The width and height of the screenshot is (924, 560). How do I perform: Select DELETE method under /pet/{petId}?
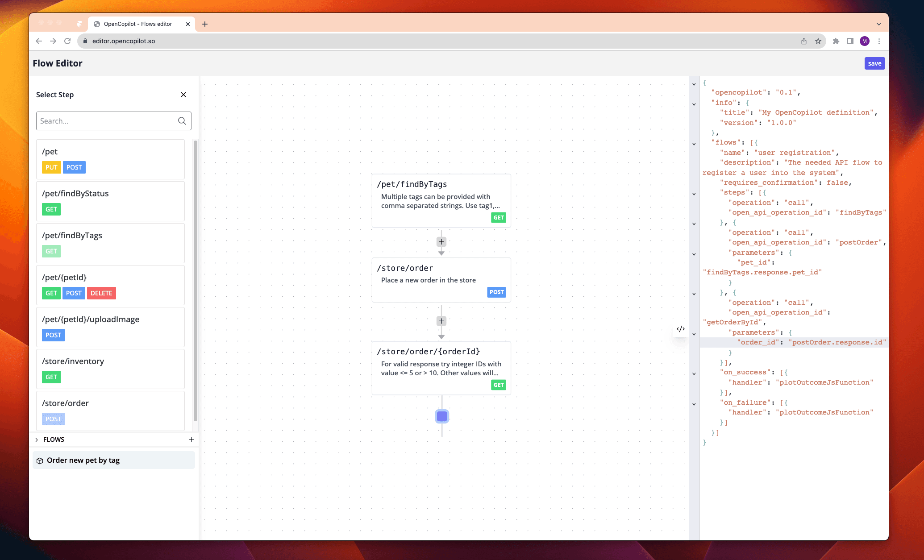pos(101,293)
